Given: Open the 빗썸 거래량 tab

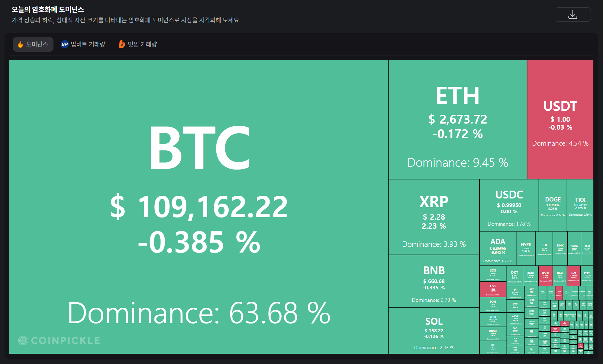Looking at the screenshot, I should point(138,44).
